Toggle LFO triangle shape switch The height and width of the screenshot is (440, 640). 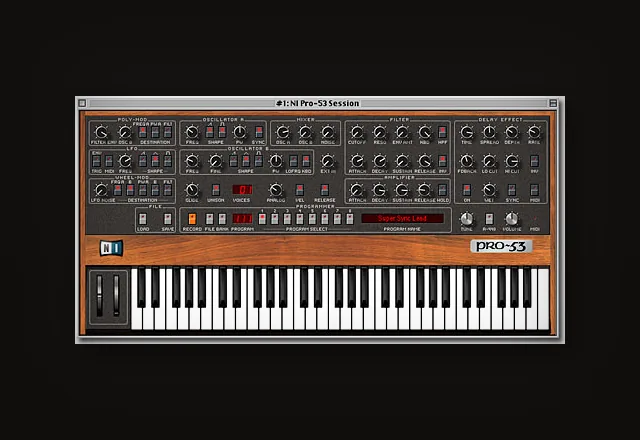155,161
